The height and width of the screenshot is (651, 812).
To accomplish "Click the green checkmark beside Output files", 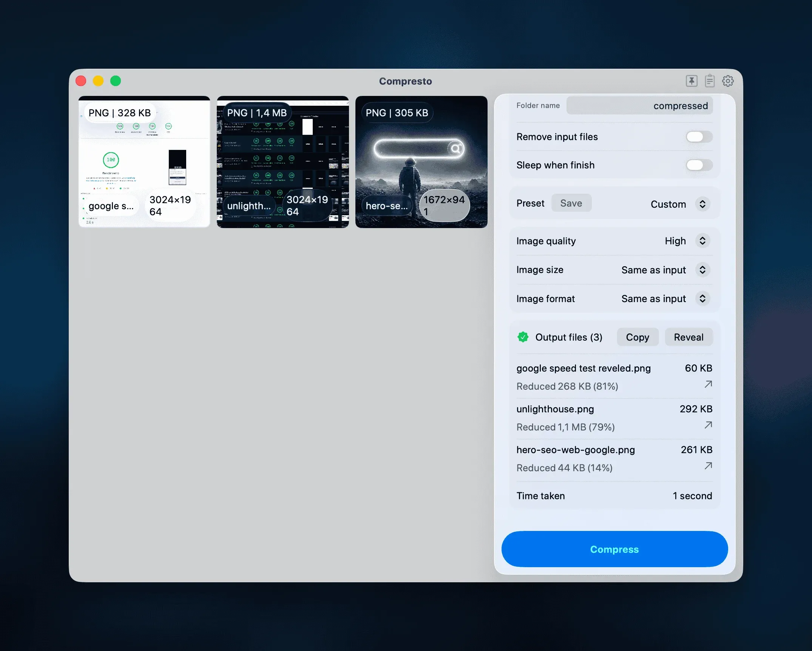I will point(523,337).
